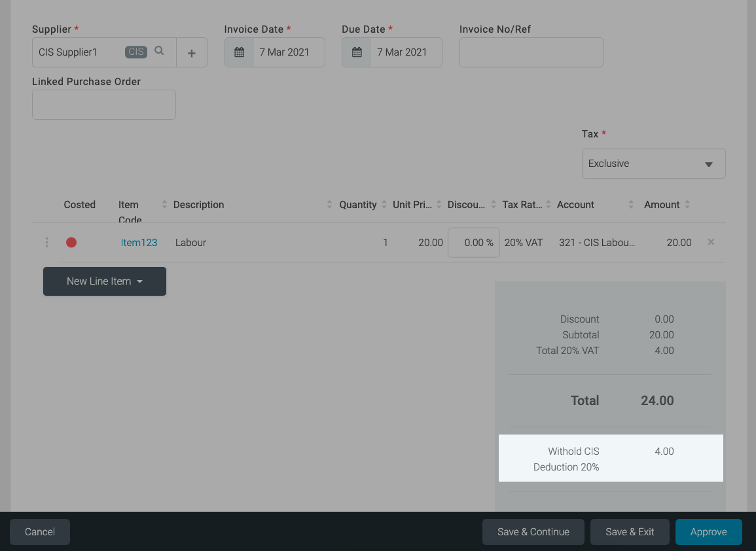Open line item drag handle menu

click(46, 243)
